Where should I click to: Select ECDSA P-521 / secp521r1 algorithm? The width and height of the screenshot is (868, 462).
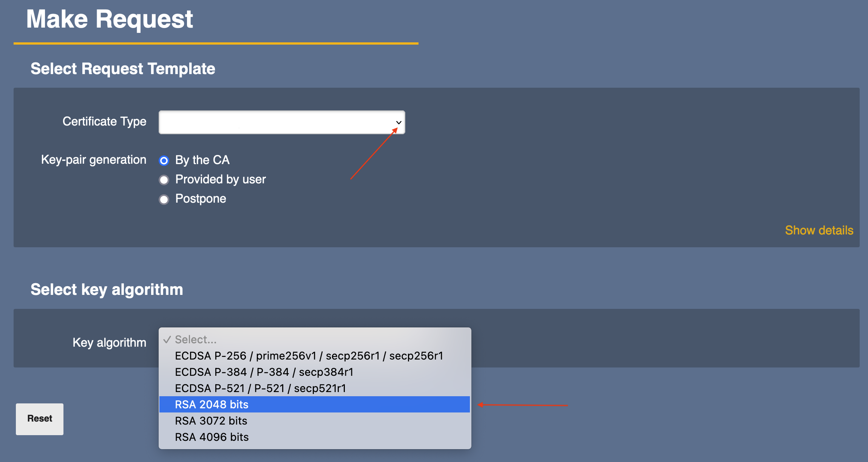point(260,388)
